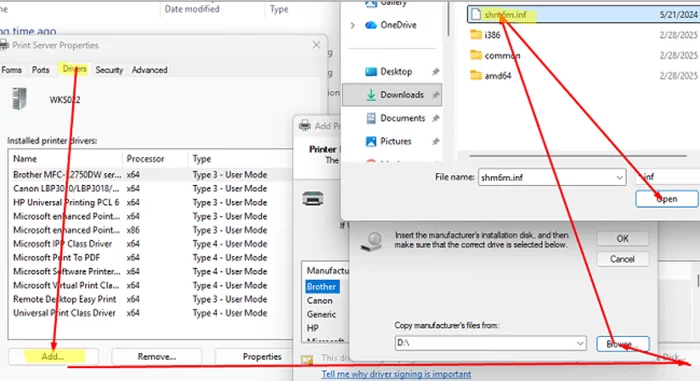
Task: Open the amd64 folder
Action: (498, 75)
